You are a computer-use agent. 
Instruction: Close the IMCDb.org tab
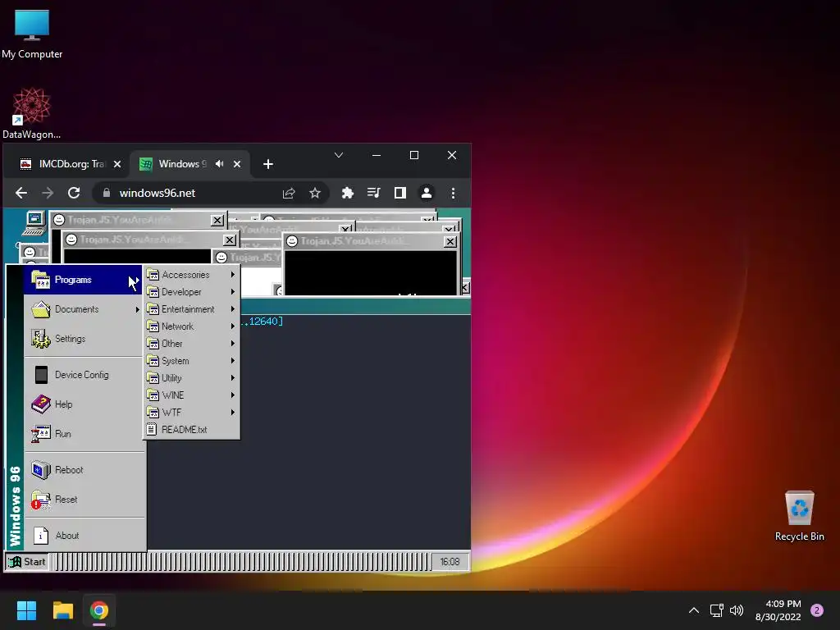117,164
